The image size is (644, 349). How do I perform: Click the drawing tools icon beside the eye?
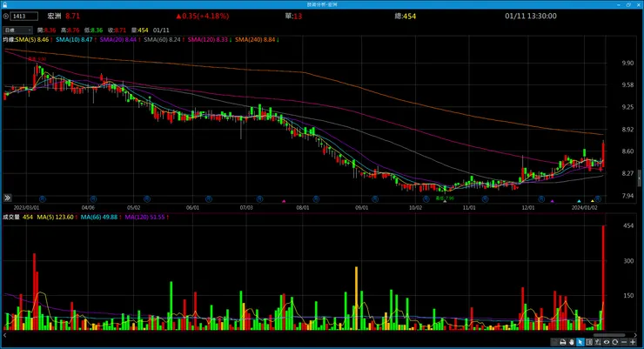point(598,342)
